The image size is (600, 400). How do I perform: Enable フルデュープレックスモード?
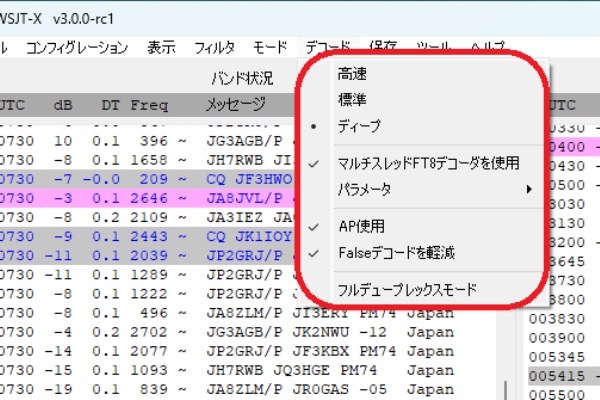(407, 291)
